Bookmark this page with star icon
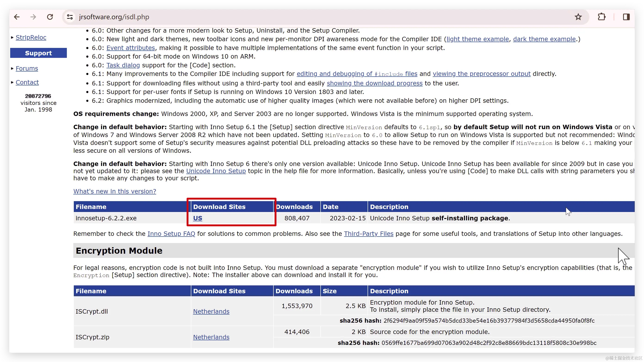 (578, 17)
